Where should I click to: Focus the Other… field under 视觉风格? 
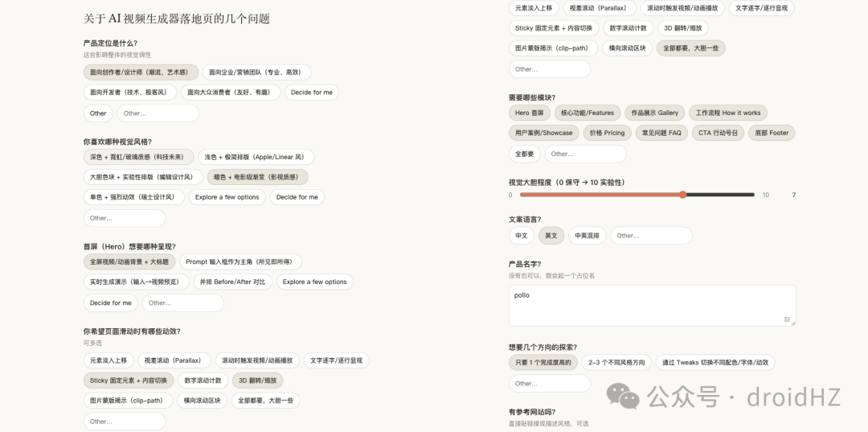click(125, 218)
